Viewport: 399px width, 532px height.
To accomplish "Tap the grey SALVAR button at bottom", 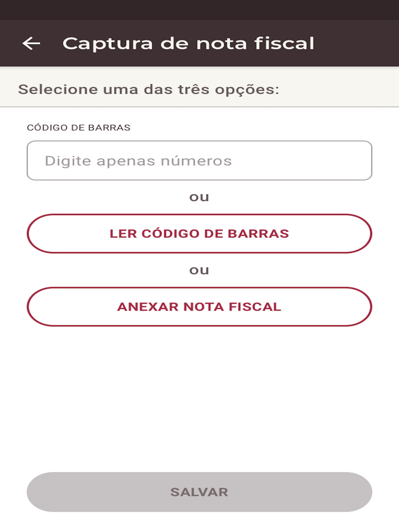I will [x=199, y=492].
